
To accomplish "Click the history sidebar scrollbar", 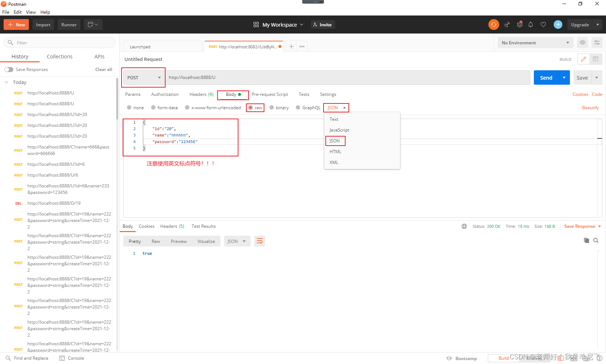I will coord(117,99).
